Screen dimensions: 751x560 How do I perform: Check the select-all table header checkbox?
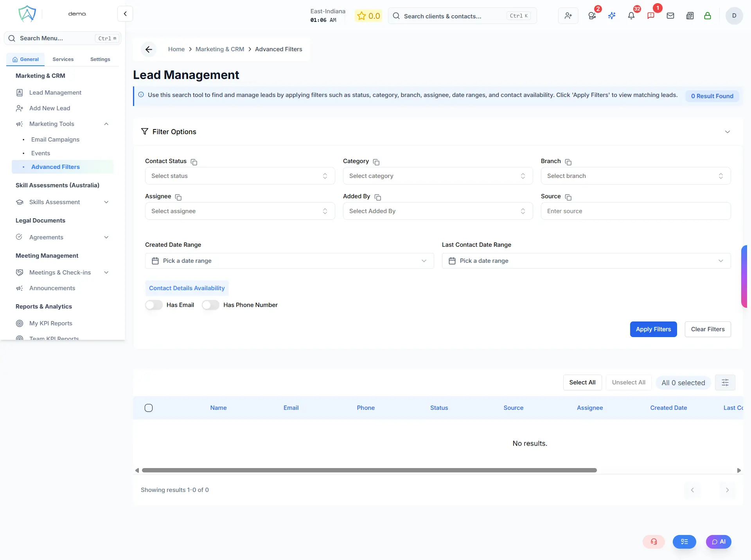149,408
